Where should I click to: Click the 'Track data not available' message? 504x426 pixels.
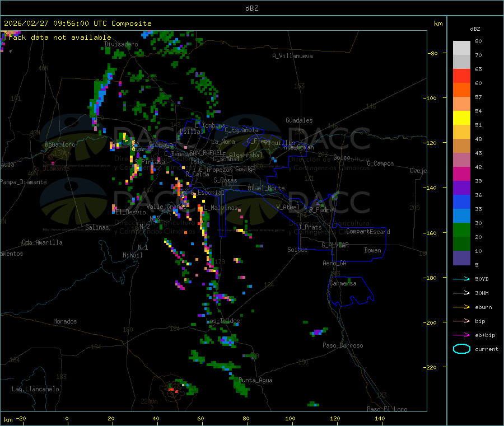(x=58, y=38)
